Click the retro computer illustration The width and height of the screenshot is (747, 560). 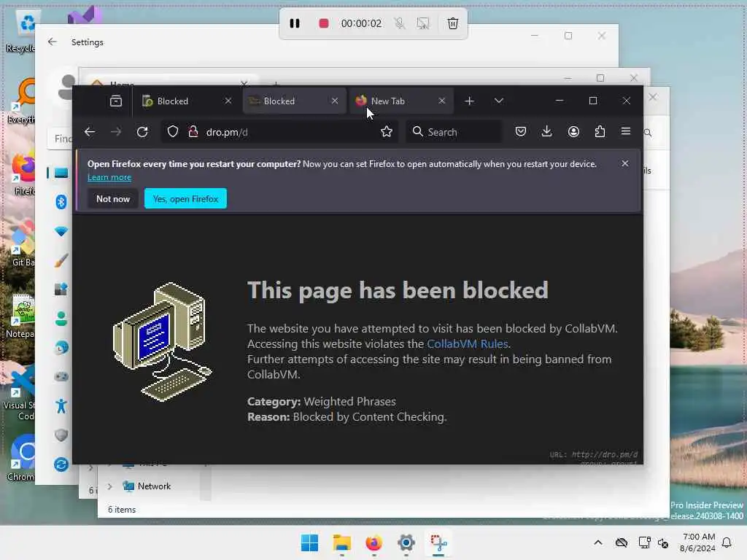point(162,341)
